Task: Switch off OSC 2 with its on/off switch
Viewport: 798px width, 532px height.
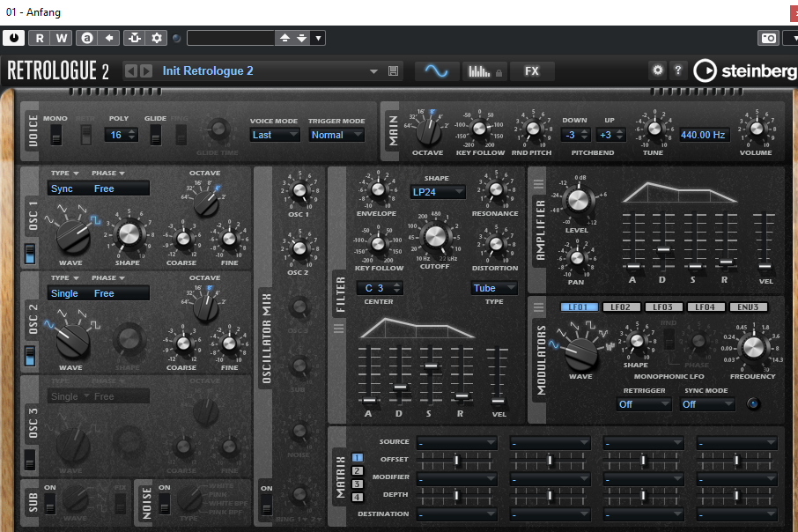Action: (30, 356)
